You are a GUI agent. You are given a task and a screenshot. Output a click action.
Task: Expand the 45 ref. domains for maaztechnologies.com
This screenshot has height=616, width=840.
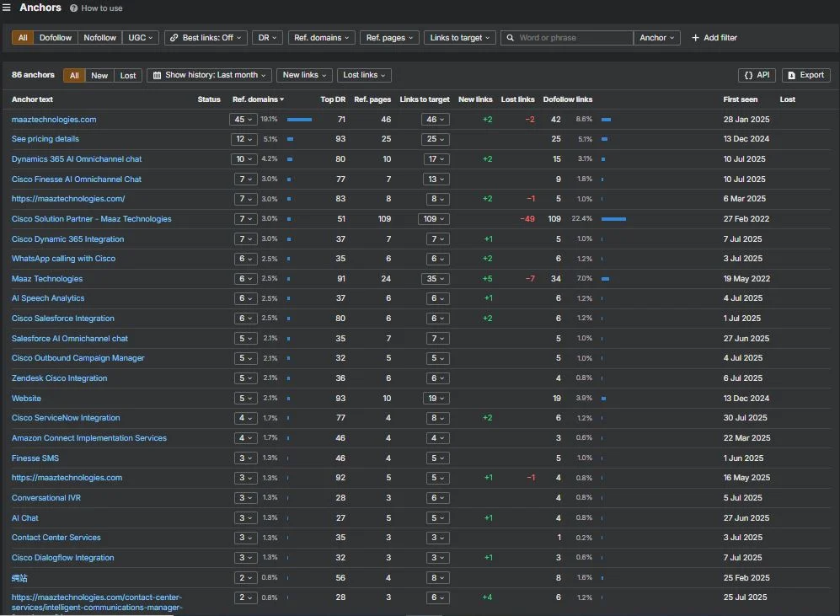[243, 120]
